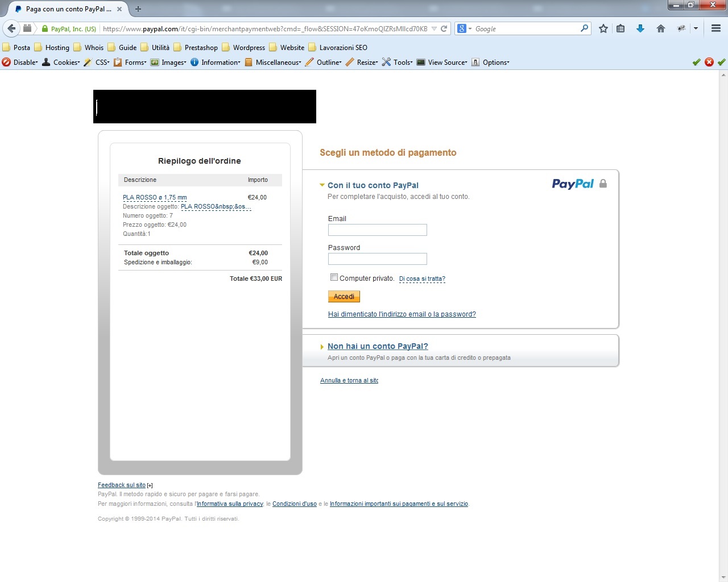The image size is (728, 582).
Task: Open a new tab with plus button
Action: [138, 9]
